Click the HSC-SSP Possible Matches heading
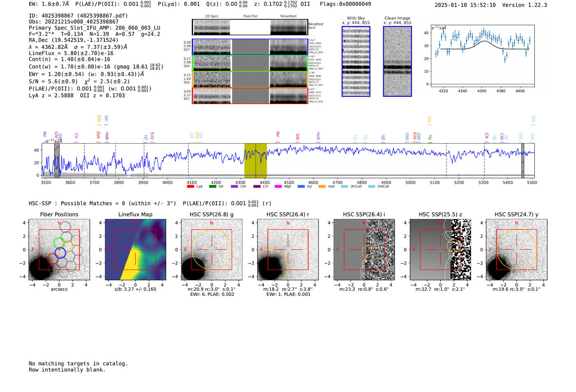This screenshot has height=392, width=576. click(102, 203)
